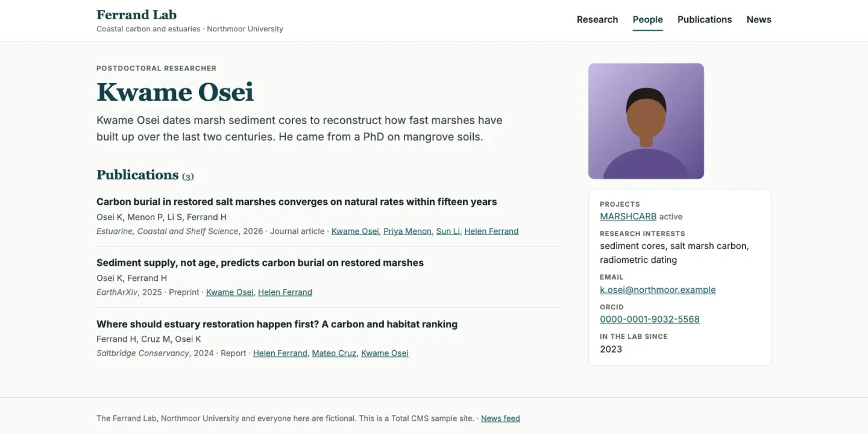The height and width of the screenshot is (434, 868).
Task: Click the 'In the lab since' value 2023
Action: [611, 349]
